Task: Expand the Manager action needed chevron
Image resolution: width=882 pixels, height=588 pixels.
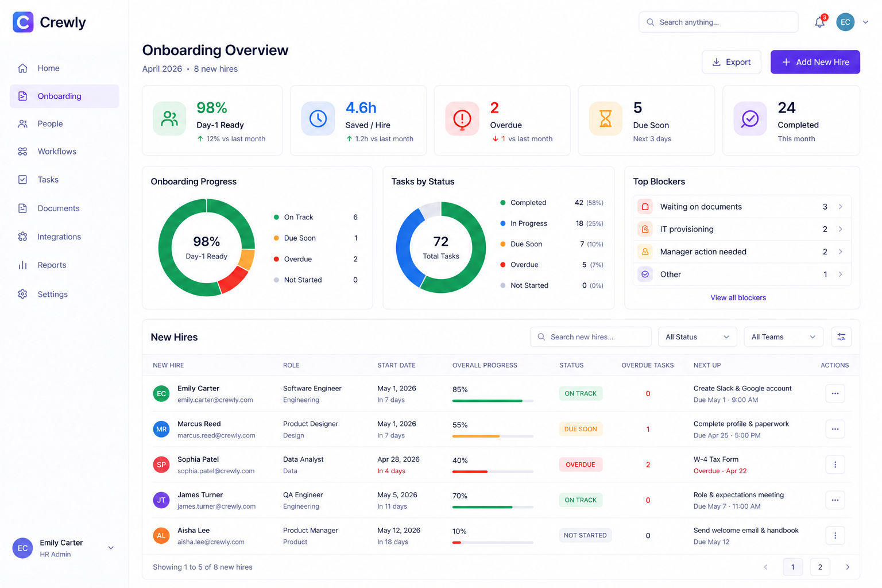Action: [840, 252]
